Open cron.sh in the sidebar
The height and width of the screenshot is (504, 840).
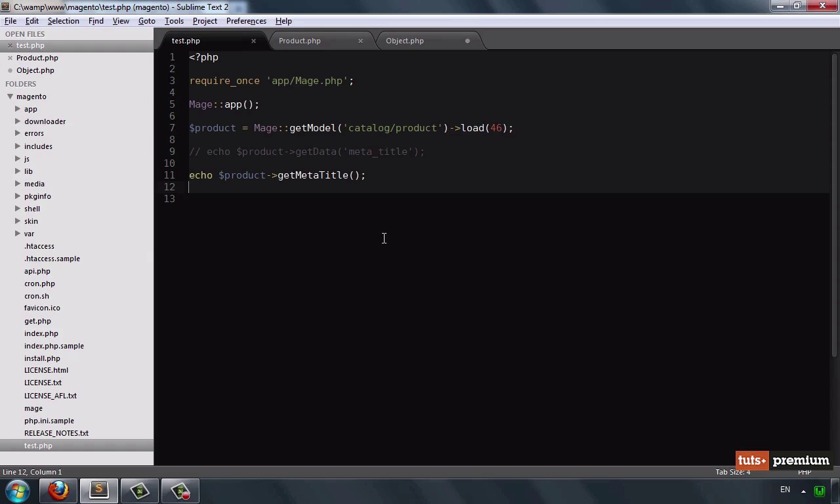coord(37,296)
